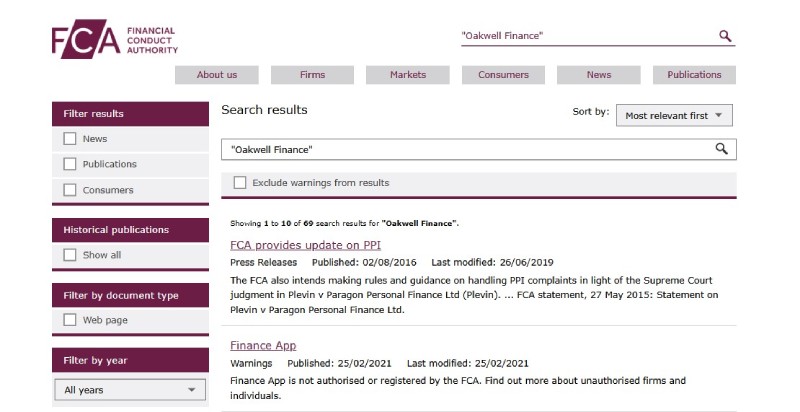Image resolution: width=800 pixels, height=412 pixels.
Task: Open the Finance App result link
Action: pos(263,346)
